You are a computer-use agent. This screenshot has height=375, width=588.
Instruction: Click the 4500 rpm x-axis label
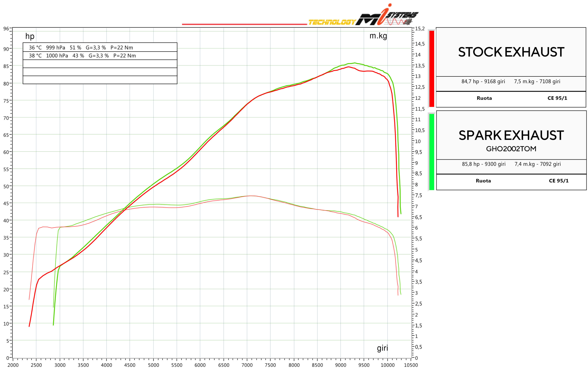click(x=130, y=365)
